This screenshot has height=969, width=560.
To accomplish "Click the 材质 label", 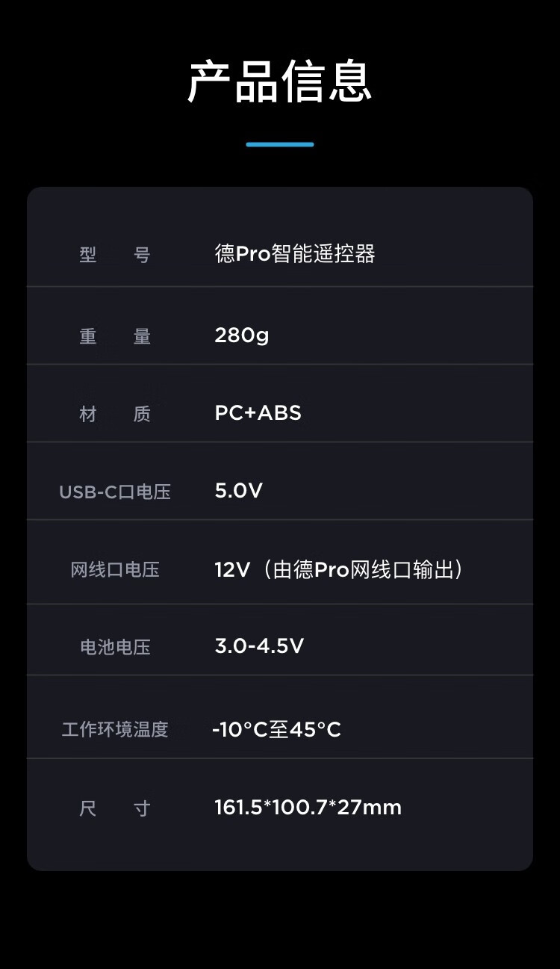I will [x=115, y=414].
